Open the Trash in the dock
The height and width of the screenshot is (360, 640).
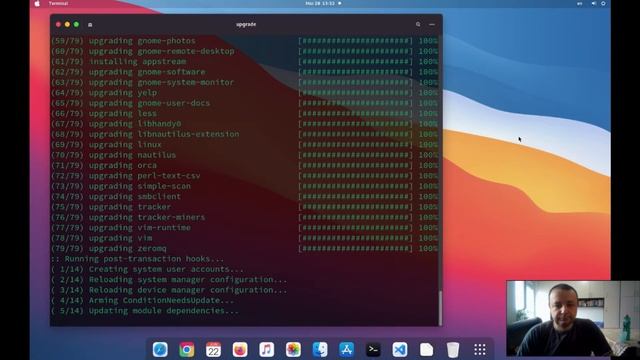pyautogui.click(x=453, y=350)
